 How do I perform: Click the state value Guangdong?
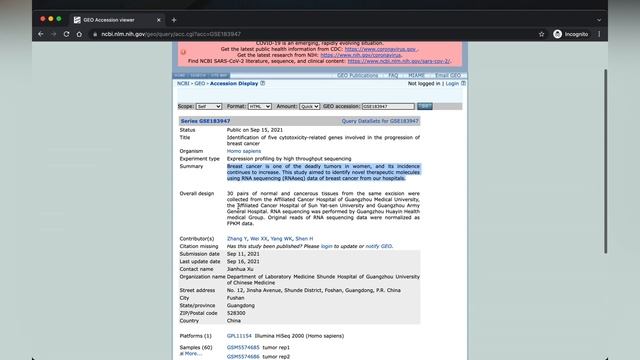click(x=240, y=305)
